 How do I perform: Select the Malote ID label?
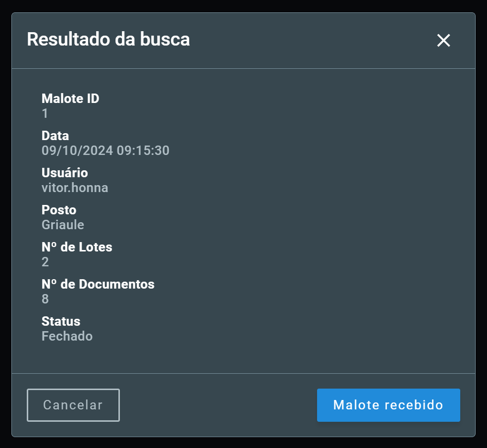point(70,99)
